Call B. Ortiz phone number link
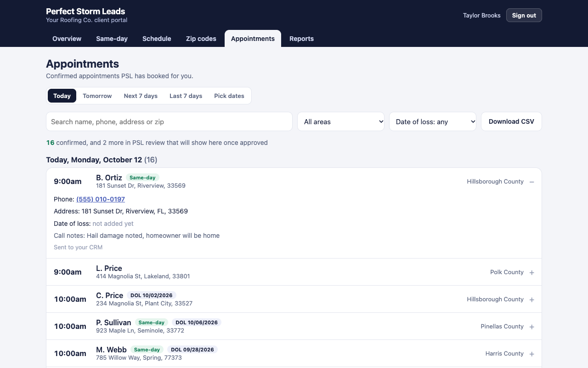 [101, 199]
